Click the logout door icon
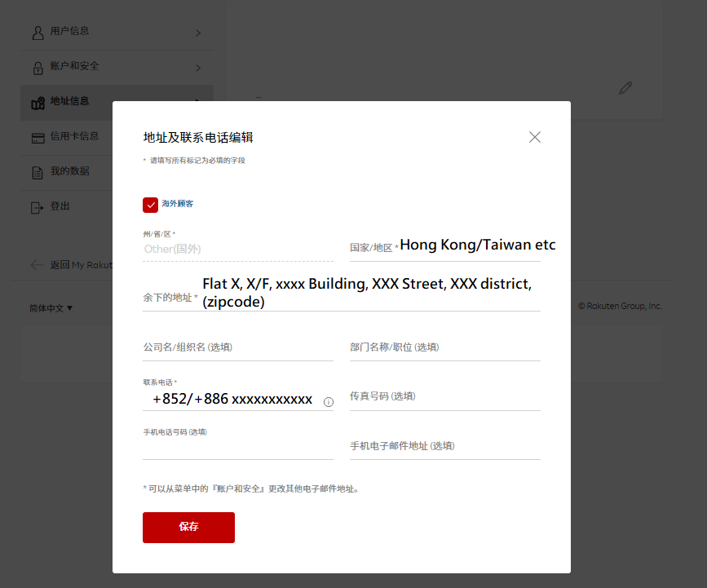707x588 pixels. [38, 208]
